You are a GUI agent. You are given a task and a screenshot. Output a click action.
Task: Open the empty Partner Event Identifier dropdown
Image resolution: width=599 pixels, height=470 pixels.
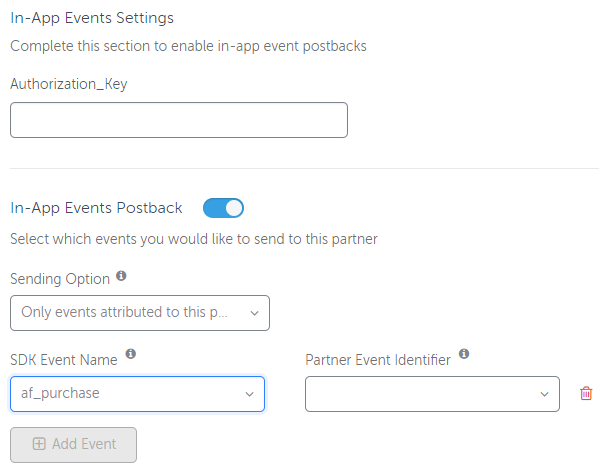point(432,394)
